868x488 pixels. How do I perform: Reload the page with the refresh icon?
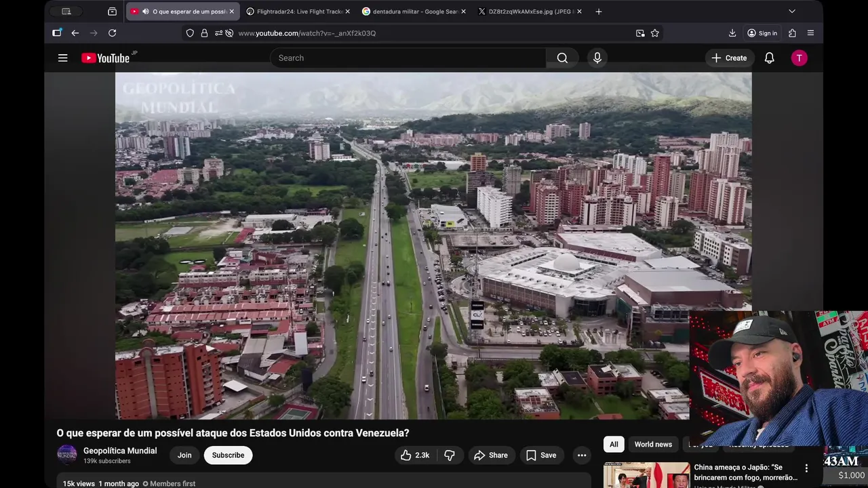point(113,33)
